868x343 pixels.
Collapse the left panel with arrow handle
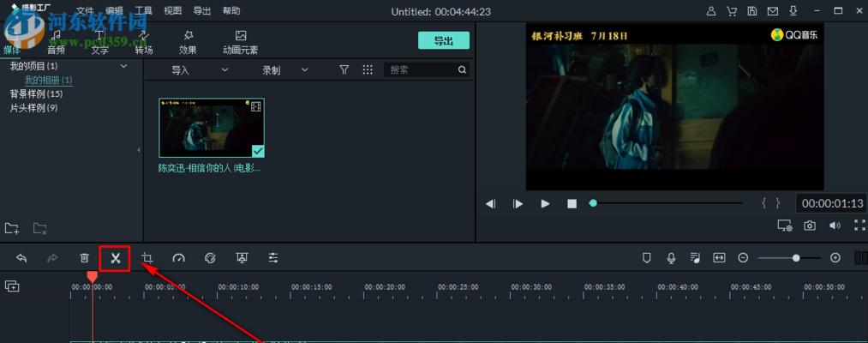139,150
